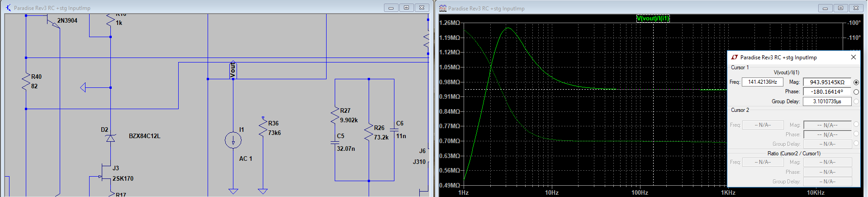
Task: Click the Cursor 1 Phase field -180.16414°
Action: tap(827, 92)
